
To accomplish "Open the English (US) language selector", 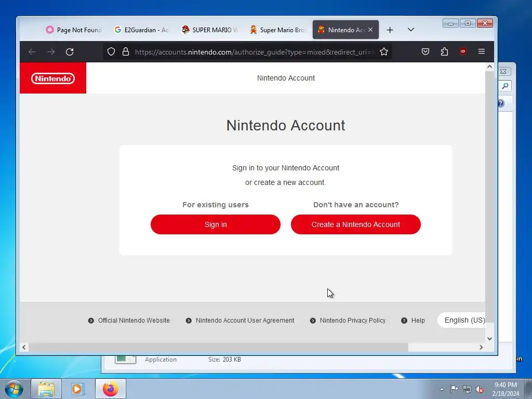I will pyautogui.click(x=461, y=320).
